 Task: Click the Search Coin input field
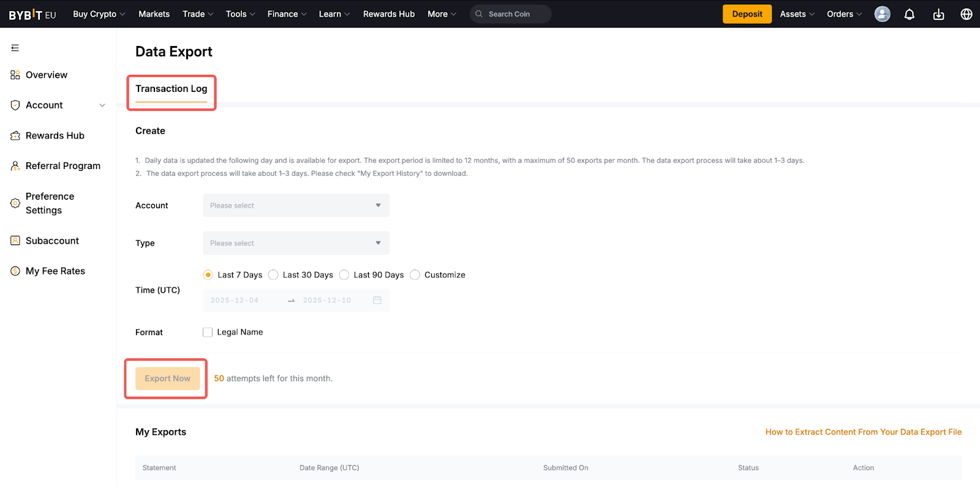[516, 14]
